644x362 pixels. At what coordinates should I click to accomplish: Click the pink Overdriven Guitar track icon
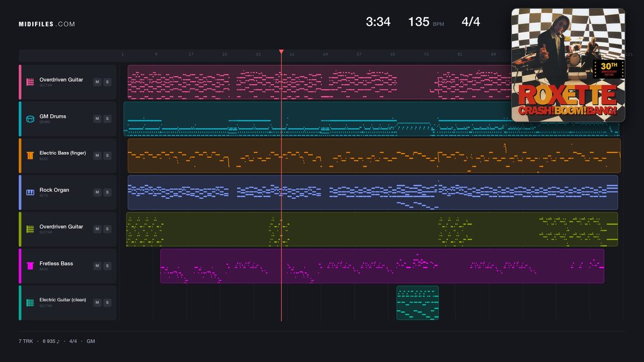[30, 82]
